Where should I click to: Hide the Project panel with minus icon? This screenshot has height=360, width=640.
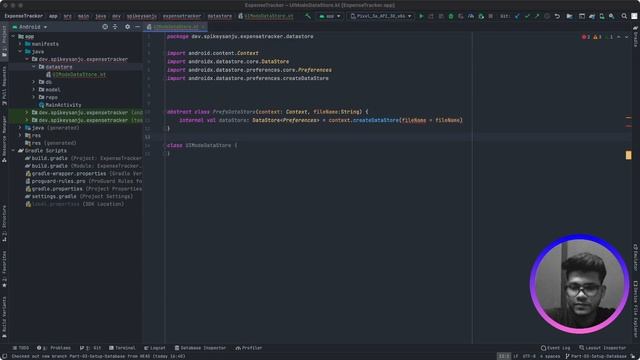click(138, 27)
